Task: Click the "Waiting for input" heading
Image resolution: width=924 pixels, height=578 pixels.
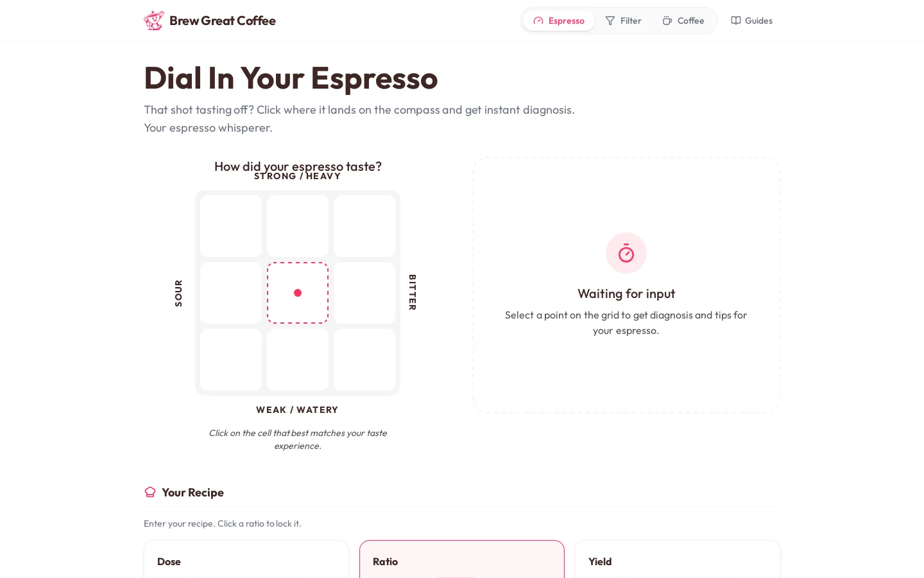Action: 626,293
